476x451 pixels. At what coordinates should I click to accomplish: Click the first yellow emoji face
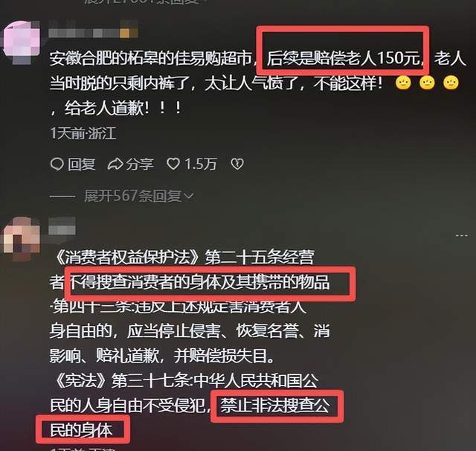403,83
